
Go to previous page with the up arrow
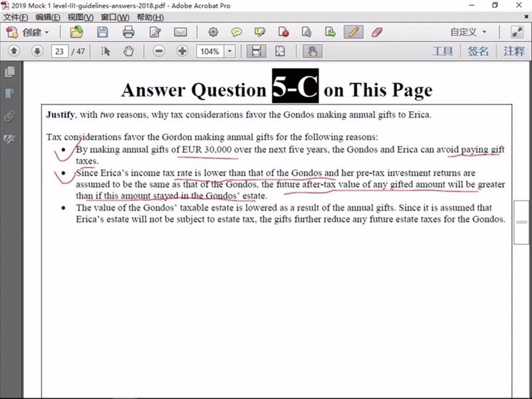tap(14, 51)
